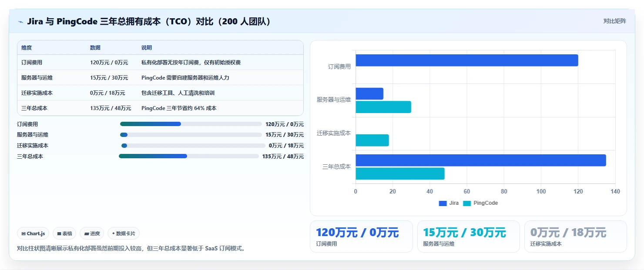The width and height of the screenshot is (644, 270).
Task: Click the 订阅费用 progress bar
Action: click(x=191, y=124)
